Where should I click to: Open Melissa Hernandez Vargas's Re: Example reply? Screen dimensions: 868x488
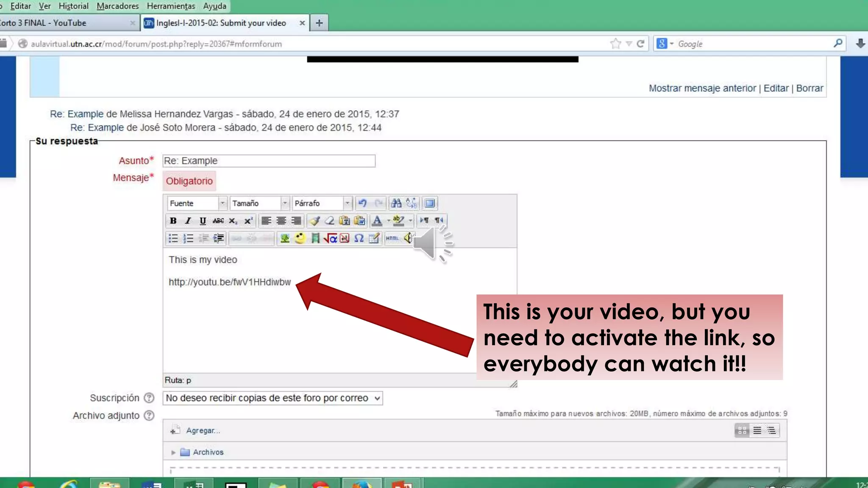77,114
